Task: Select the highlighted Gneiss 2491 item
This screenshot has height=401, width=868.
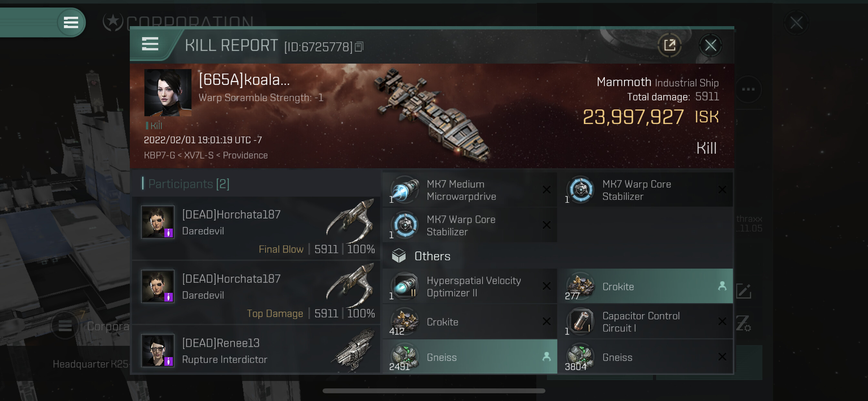Action: [x=470, y=357]
